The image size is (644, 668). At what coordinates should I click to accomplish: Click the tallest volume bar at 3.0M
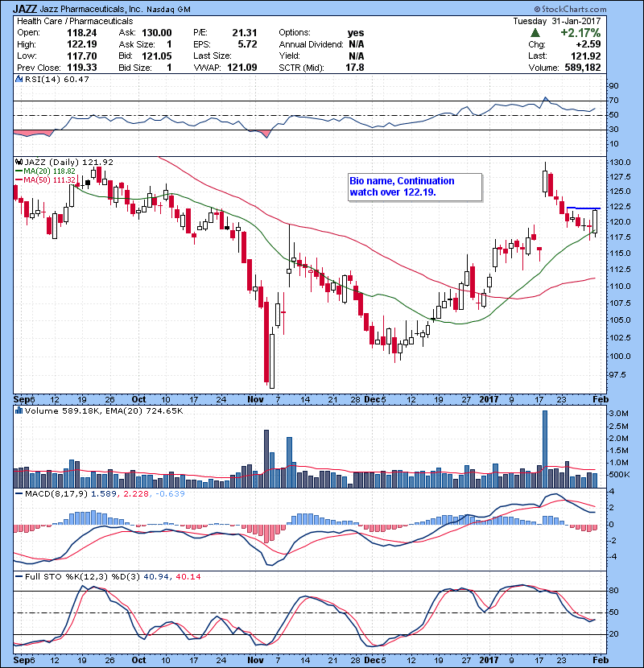point(545,449)
